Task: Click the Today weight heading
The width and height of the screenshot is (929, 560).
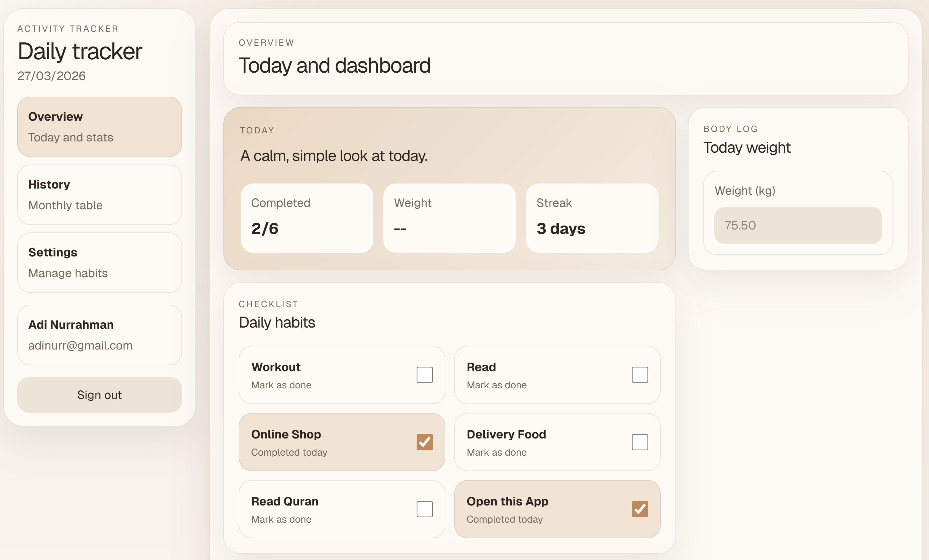Action: (x=747, y=147)
